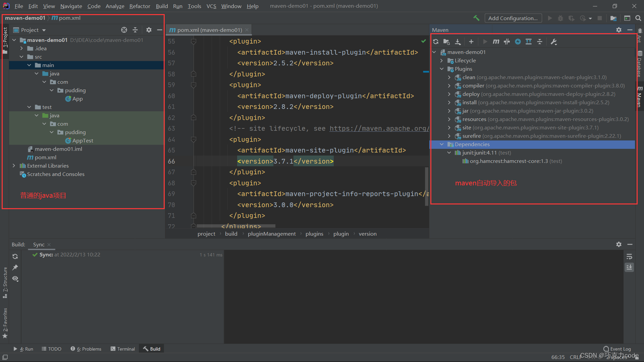Toggle the Ant tool window stripe button
The width and height of the screenshot is (644, 362).
pyautogui.click(x=640, y=36)
